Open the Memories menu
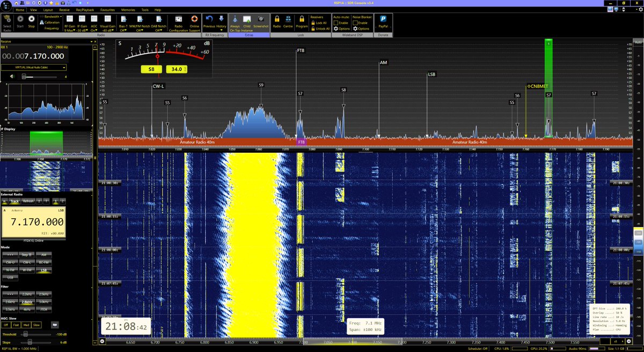The image size is (644, 352). (128, 9)
